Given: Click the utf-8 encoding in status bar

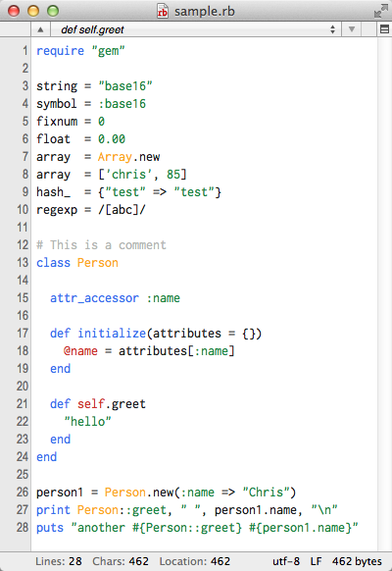Looking at the screenshot, I should click(x=286, y=561).
